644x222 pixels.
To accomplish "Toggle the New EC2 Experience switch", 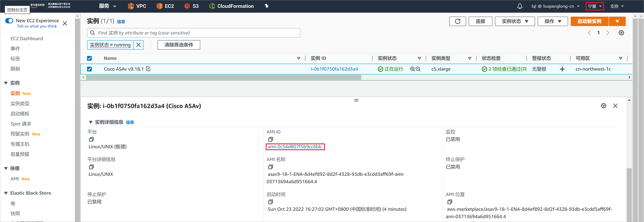I will 9,21.
